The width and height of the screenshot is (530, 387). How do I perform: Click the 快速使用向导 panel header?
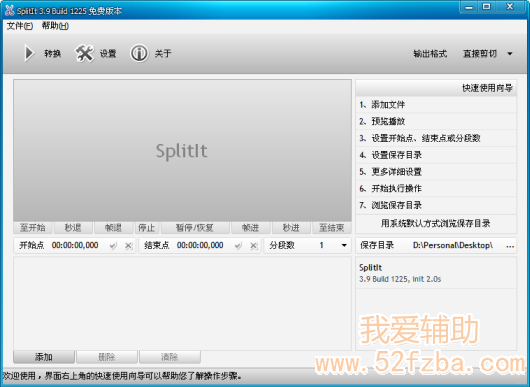click(436, 88)
